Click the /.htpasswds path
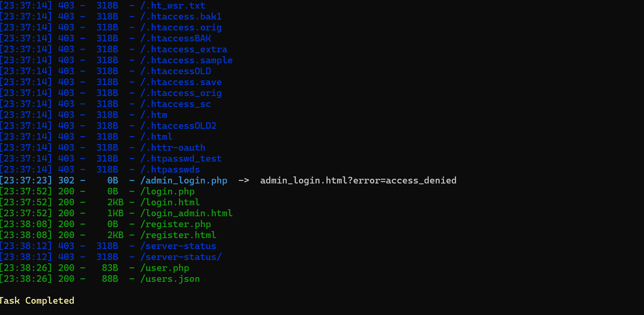 click(x=170, y=170)
